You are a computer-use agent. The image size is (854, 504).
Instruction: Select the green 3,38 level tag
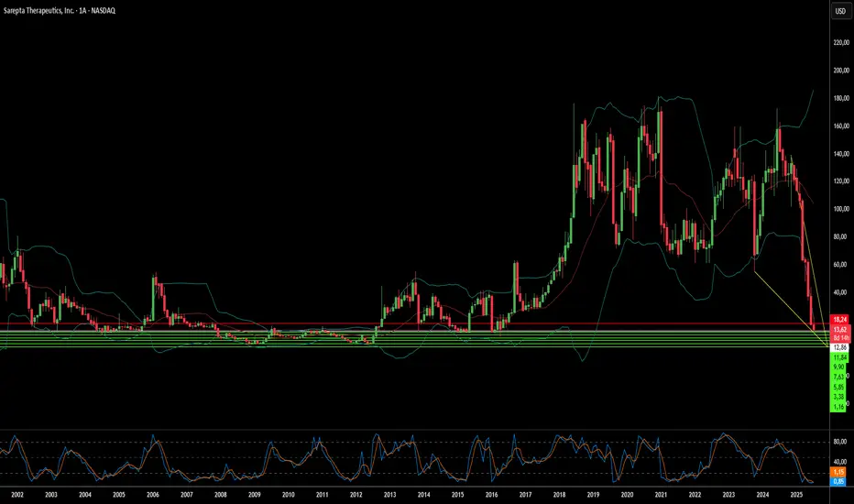[x=838, y=397]
